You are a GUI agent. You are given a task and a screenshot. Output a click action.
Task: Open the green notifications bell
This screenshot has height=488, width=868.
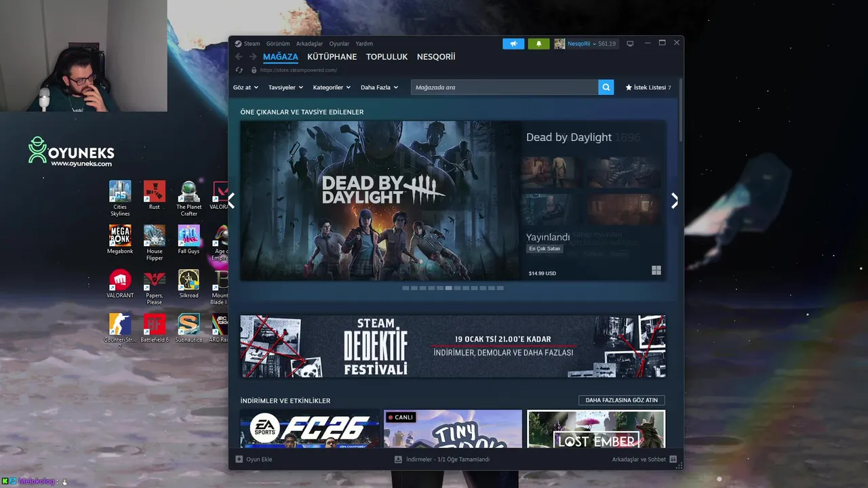pos(539,43)
